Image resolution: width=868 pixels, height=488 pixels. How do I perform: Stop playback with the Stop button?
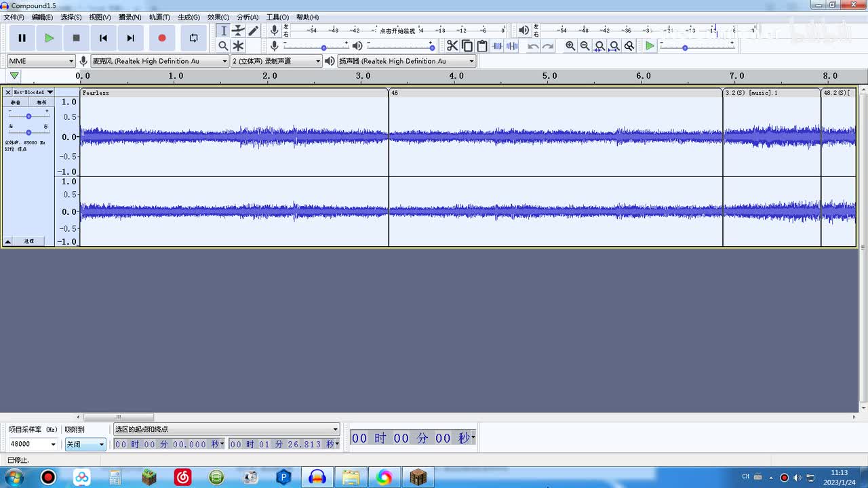click(77, 38)
